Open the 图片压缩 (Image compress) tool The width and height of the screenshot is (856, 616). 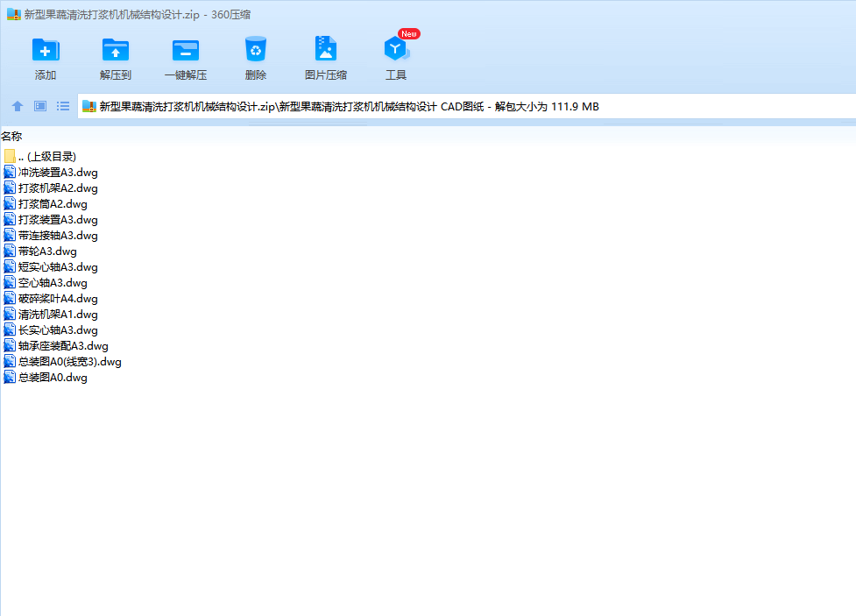pyautogui.click(x=326, y=49)
